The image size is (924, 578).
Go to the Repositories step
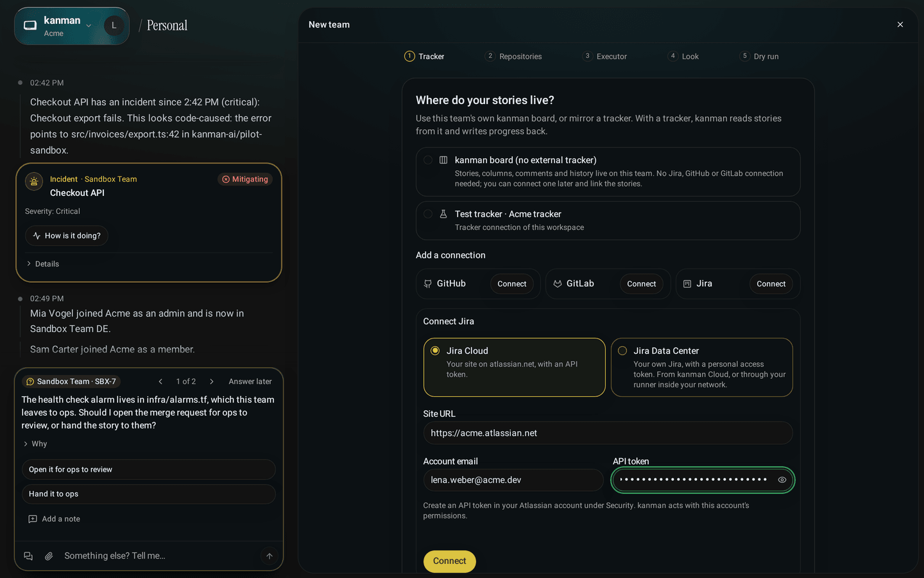point(513,57)
